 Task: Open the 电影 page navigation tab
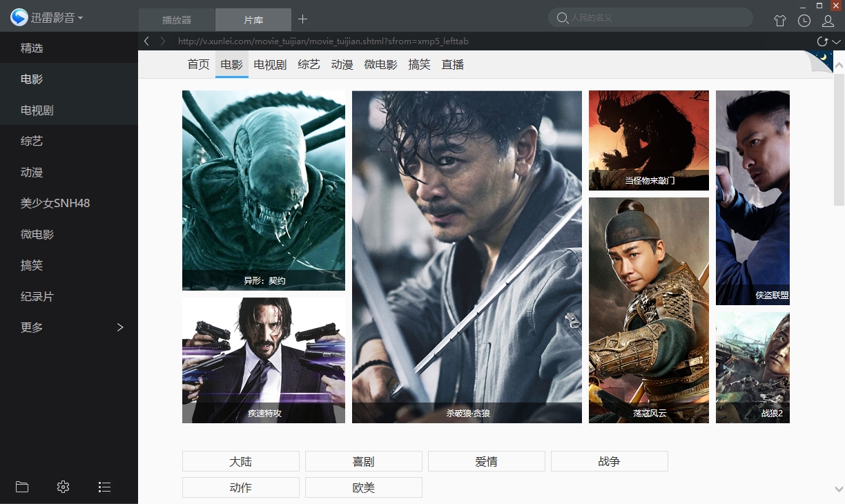click(231, 64)
